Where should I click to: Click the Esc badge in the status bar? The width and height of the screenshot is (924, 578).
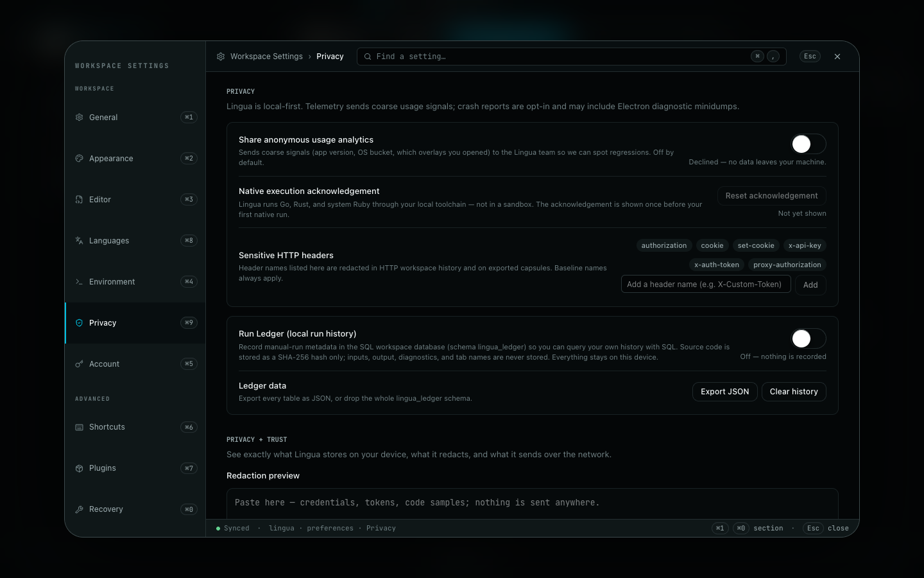pos(813,529)
